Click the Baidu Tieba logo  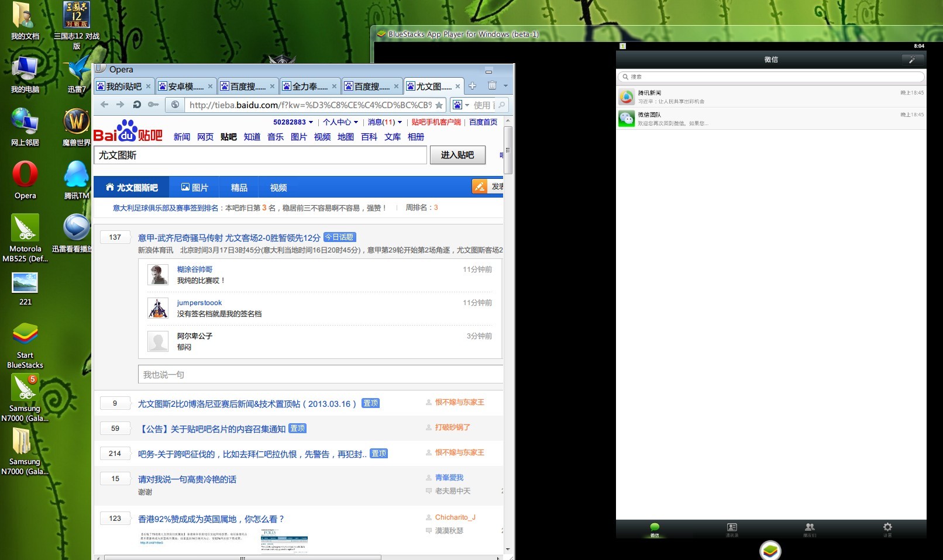[128, 132]
